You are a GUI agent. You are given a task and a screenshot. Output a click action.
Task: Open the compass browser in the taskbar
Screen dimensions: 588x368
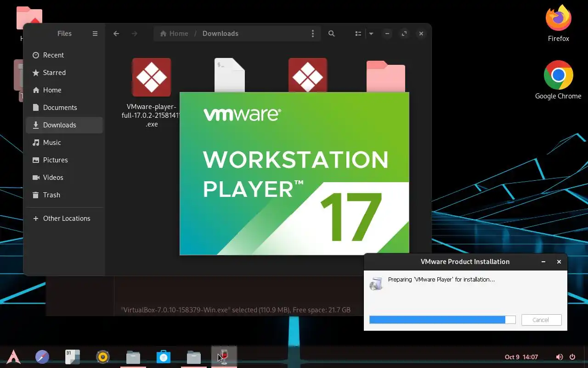pyautogui.click(x=42, y=356)
